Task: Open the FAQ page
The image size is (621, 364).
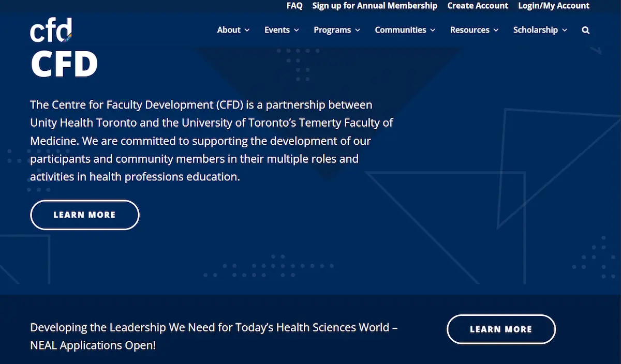Action: 294,6
